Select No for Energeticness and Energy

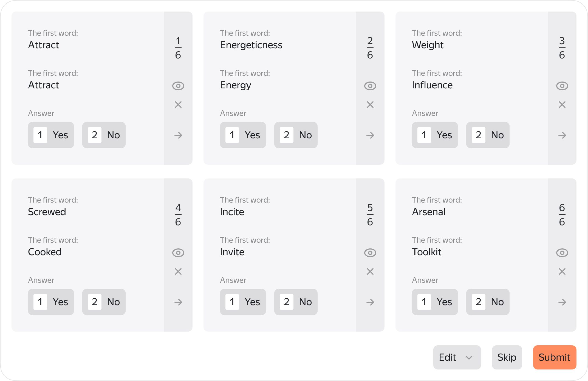tap(296, 135)
